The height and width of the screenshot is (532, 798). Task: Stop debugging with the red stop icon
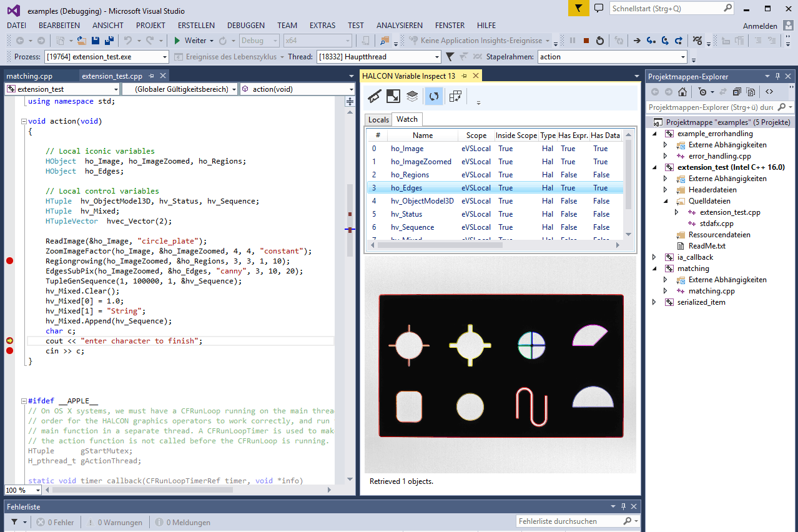tap(586, 41)
